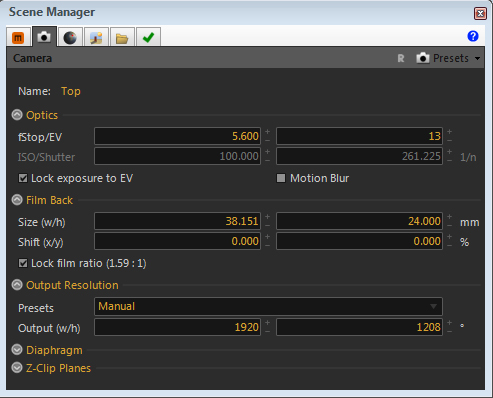Toggle Lock exposure to EV checkbox
493x398 pixels.
click(x=23, y=178)
